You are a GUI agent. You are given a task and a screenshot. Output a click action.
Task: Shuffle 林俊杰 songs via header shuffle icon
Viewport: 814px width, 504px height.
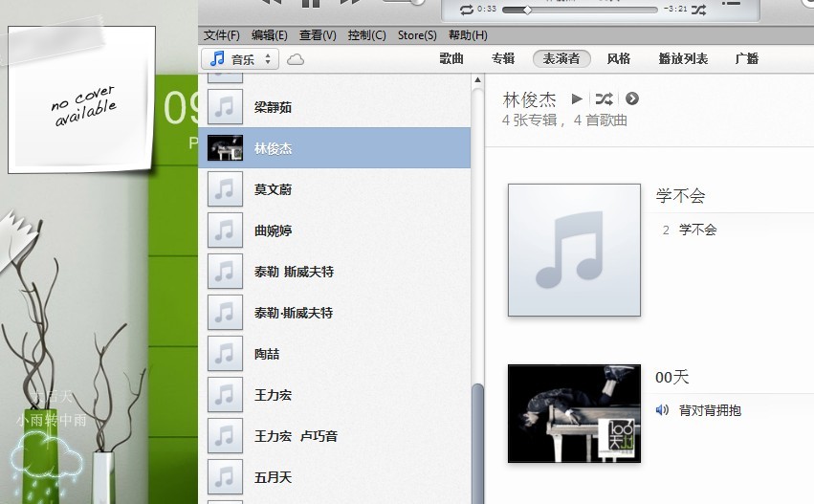coord(604,99)
